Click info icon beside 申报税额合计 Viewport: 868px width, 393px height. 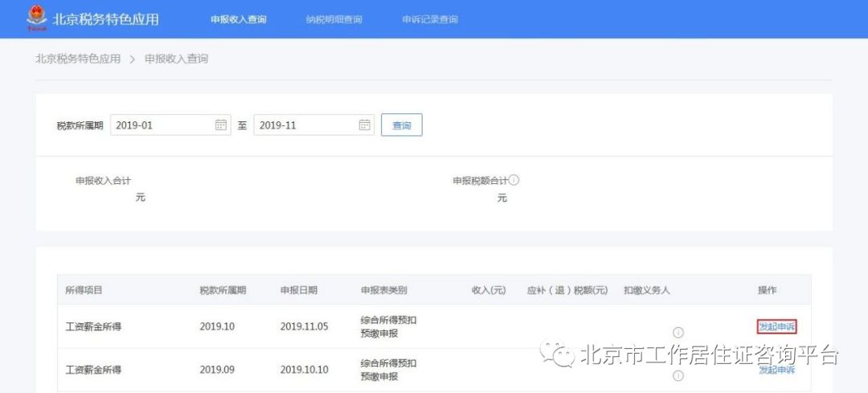(514, 181)
